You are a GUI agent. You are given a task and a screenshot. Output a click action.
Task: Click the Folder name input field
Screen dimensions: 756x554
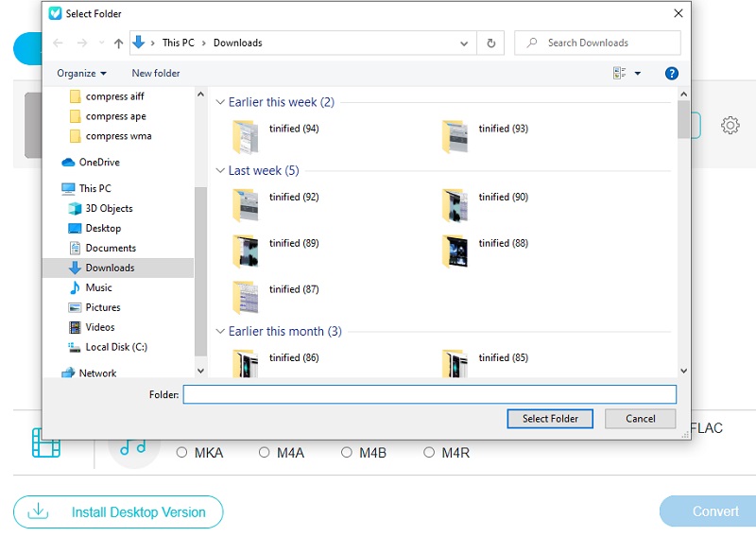tap(429, 394)
